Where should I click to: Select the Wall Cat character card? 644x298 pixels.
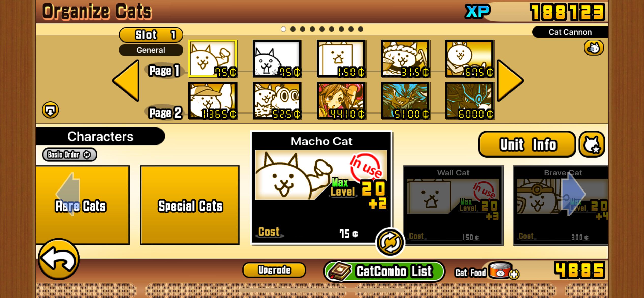tap(453, 206)
